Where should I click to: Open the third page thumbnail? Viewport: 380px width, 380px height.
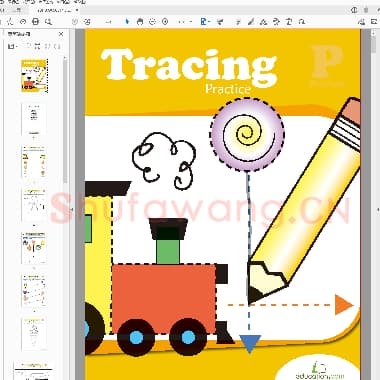point(34,162)
